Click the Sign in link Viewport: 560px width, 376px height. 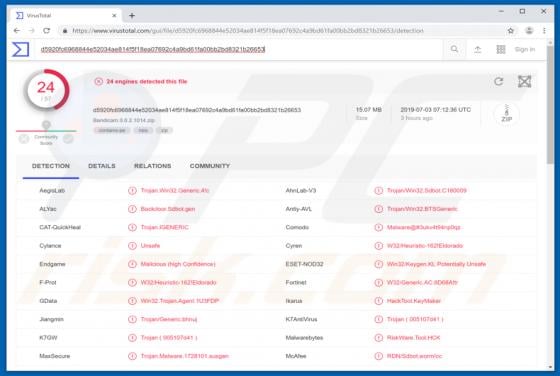click(525, 49)
